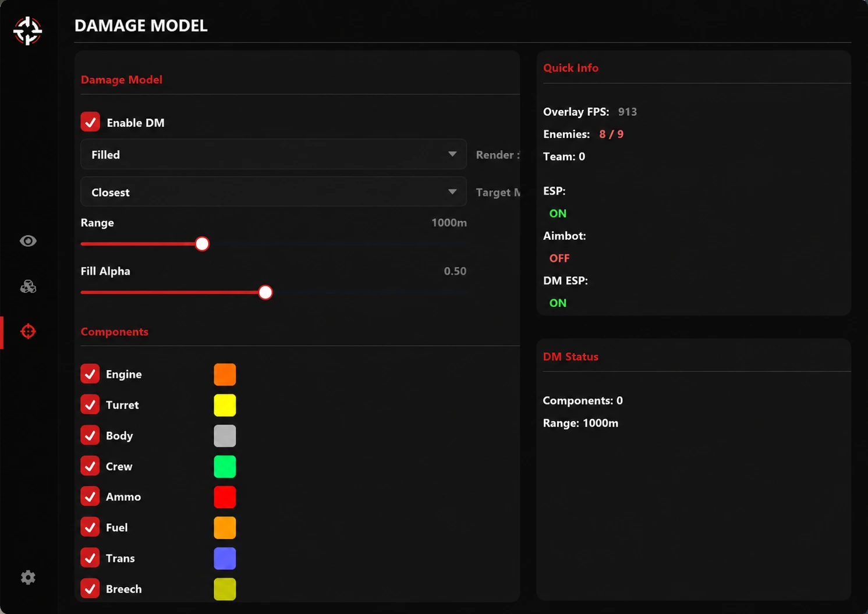Click the Range slider handle
Viewport: 868px width, 614px height.
click(202, 244)
